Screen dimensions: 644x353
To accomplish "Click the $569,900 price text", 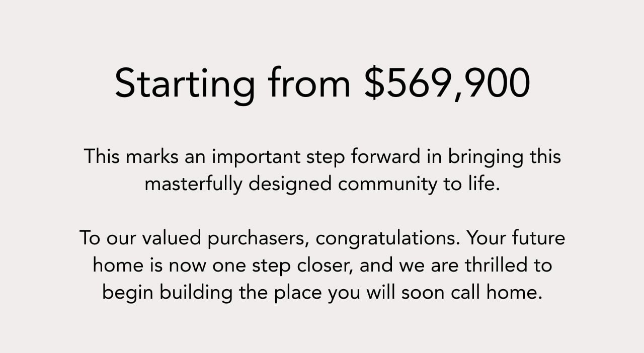I will tap(447, 82).
